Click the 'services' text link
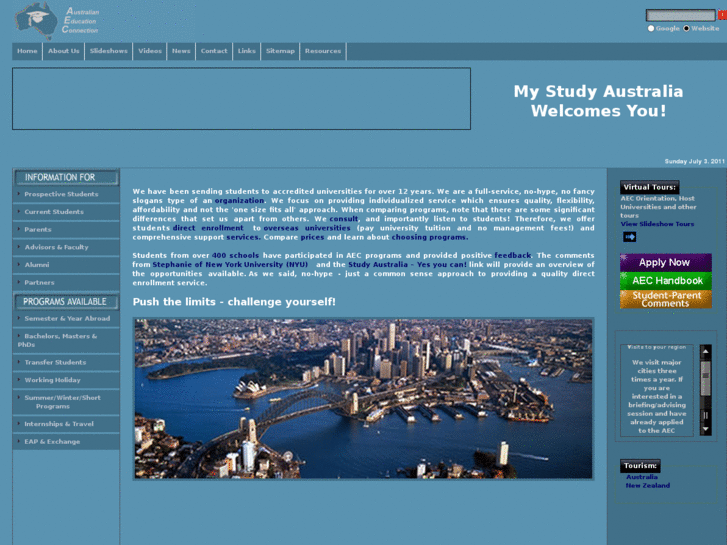 tap(243, 237)
